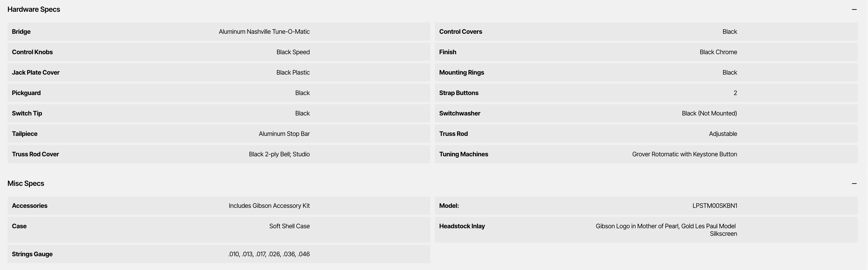Collapse the Misc Specs section via minus icon
Image resolution: width=868 pixels, height=270 pixels.
click(854, 183)
